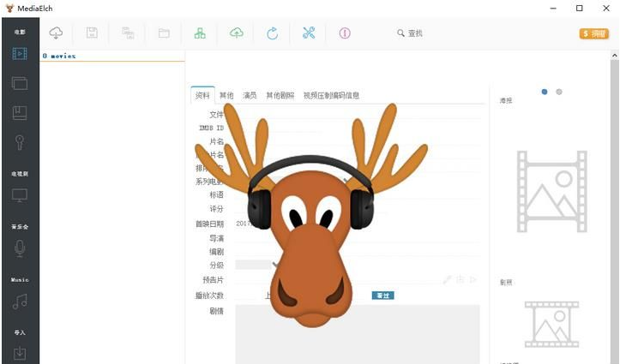Switch to the 视频压制编码信息 tab
The height and width of the screenshot is (364, 620).
[x=331, y=95]
